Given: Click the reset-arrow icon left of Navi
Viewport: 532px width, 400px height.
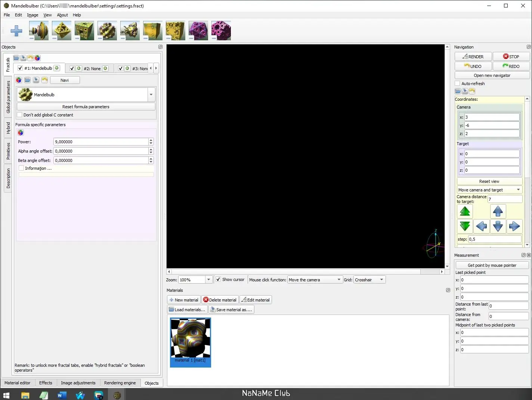Looking at the screenshot, I should click(44, 80).
